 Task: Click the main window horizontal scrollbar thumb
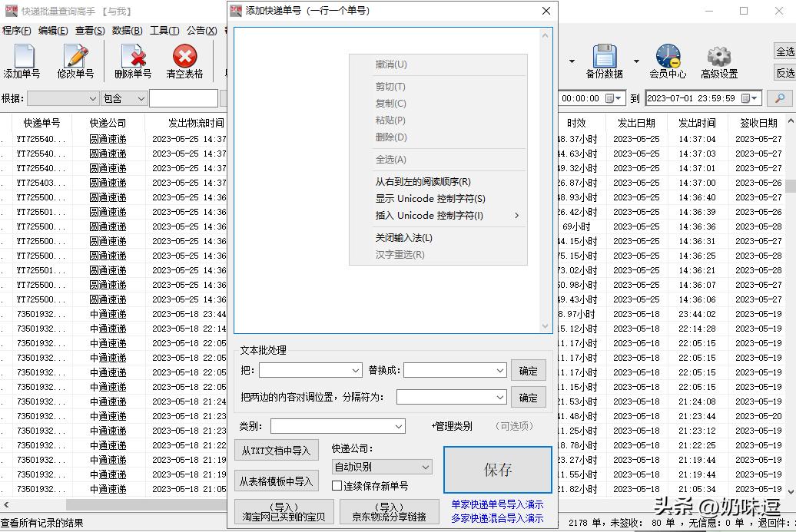click(x=146, y=505)
